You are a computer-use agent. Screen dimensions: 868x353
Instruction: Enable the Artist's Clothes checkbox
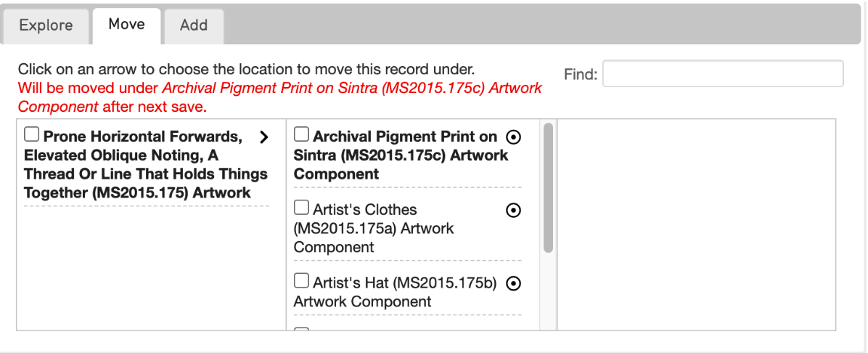click(301, 208)
